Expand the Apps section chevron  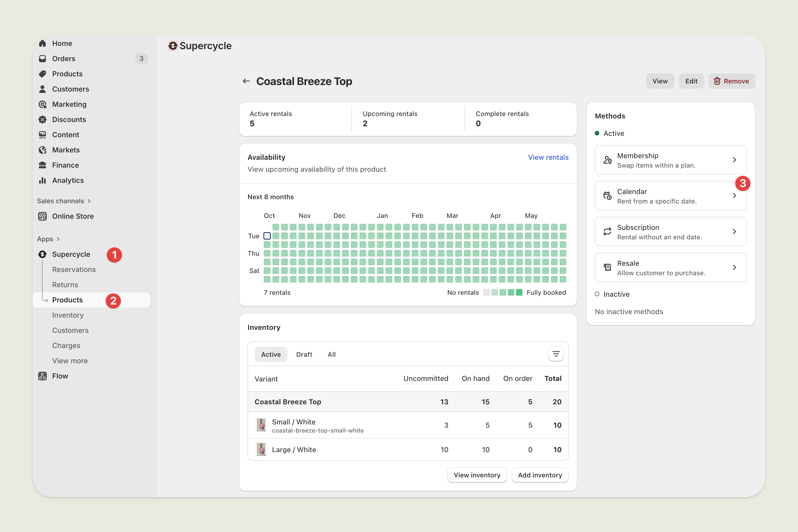pos(58,239)
